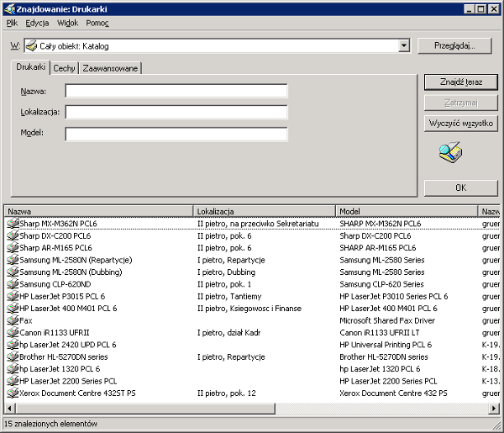Sort results by the Model column header
Image resolution: width=504 pixels, height=433 pixels.
click(407, 211)
